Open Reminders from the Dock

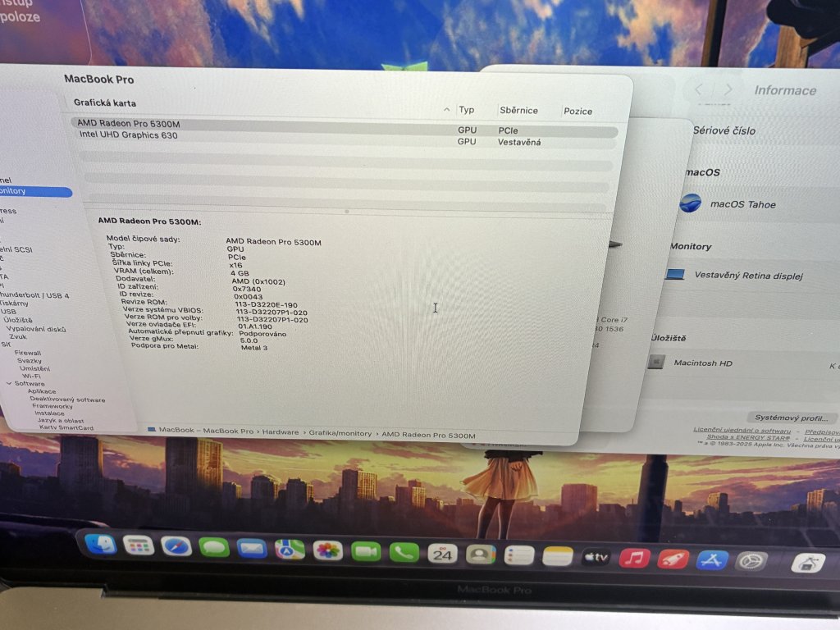pos(519,556)
